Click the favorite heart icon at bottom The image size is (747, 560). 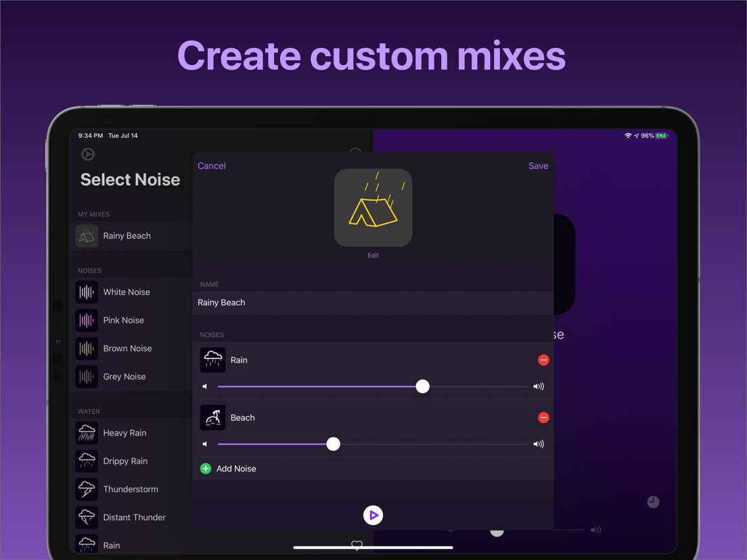pos(357,544)
